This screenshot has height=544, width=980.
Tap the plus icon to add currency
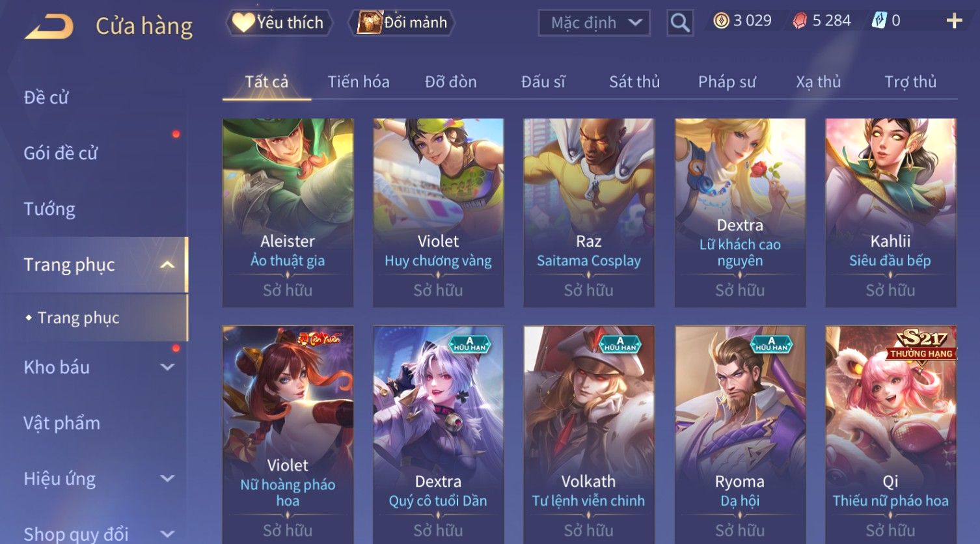[x=954, y=21]
